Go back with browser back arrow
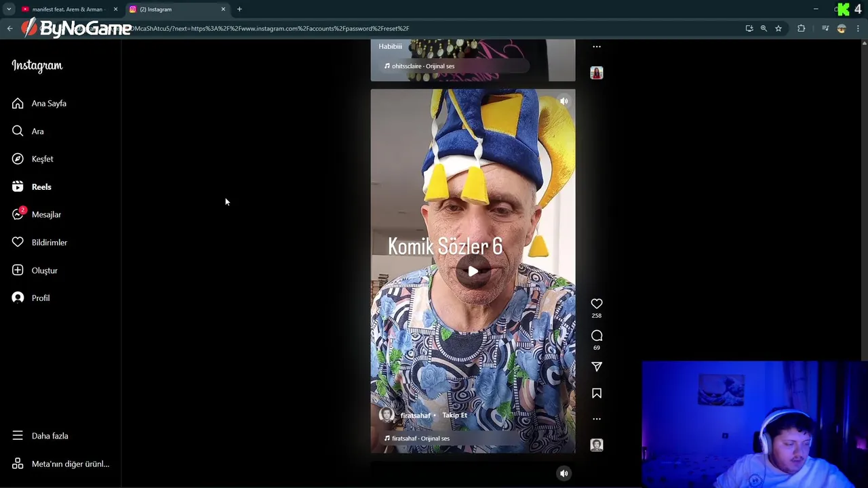The width and height of the screenshot is (868, 488). click(9, 28)
